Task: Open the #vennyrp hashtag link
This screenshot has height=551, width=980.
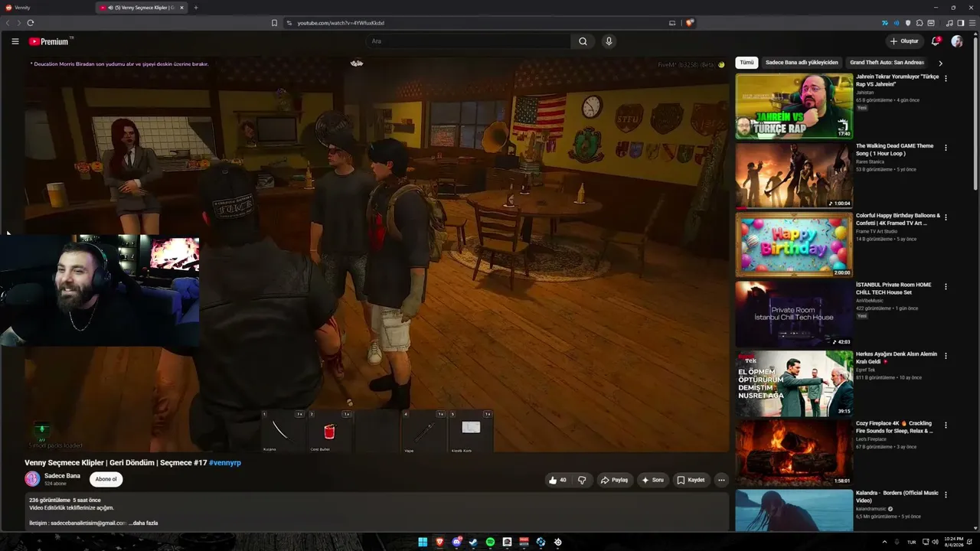Action: [225, 463]
